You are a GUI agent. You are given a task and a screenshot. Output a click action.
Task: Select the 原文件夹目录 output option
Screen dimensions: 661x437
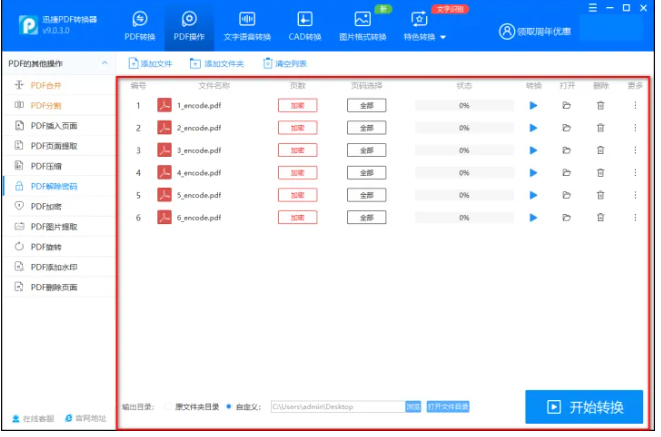click(x=168, y=407)
